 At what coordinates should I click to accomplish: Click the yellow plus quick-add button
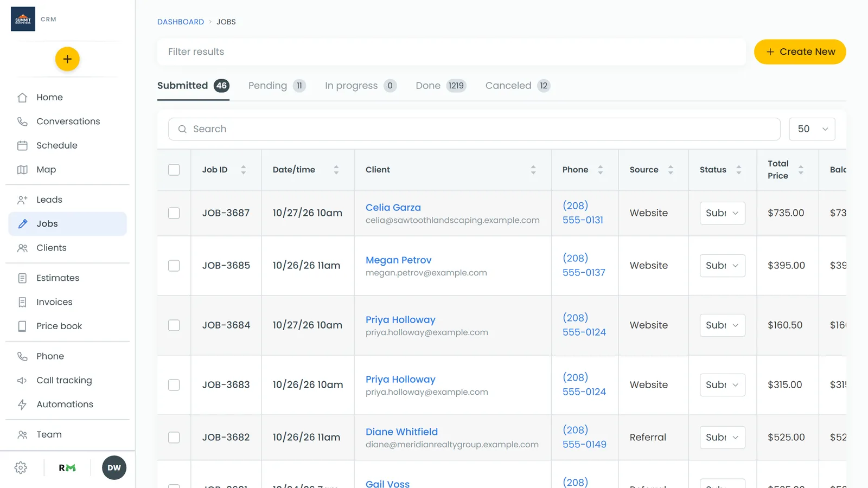click(x=67, y=59)
